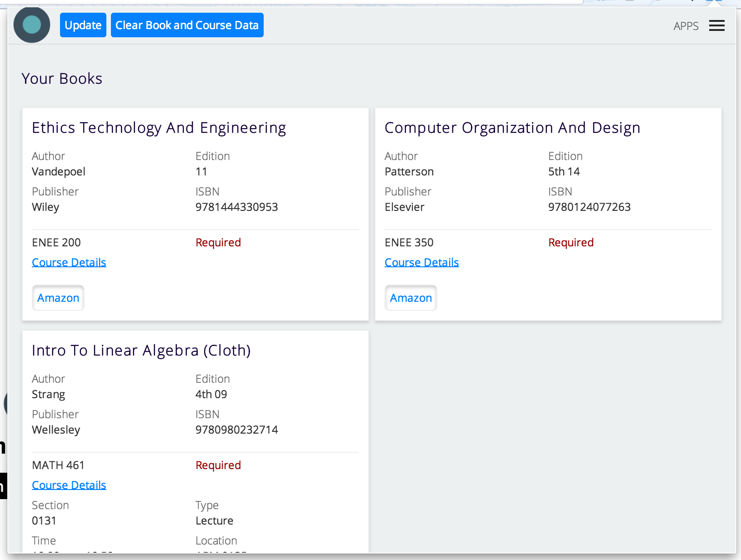Screen dimensions: 741x560
Task: Collapse Course Details under MATH 461
Action: (69, 485)
